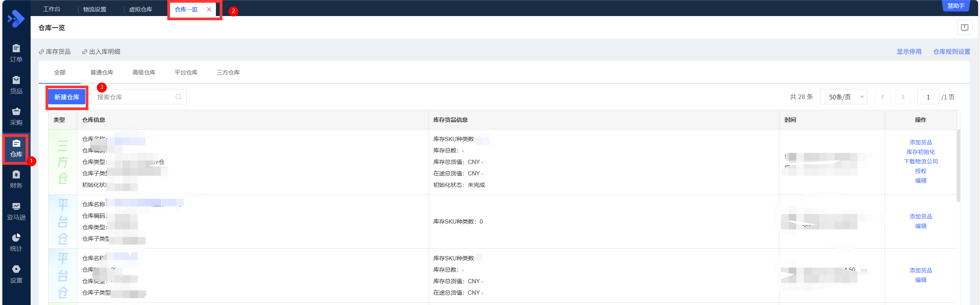This screenshot has width=980, height=305.
Task: Go to previous page with left chevron
Action: pos(883,97)
